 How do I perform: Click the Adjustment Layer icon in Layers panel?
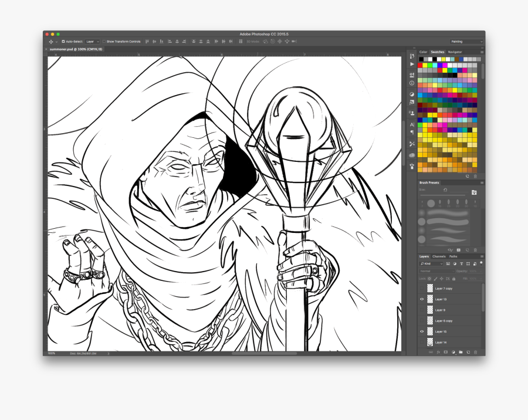click(453, 352)
